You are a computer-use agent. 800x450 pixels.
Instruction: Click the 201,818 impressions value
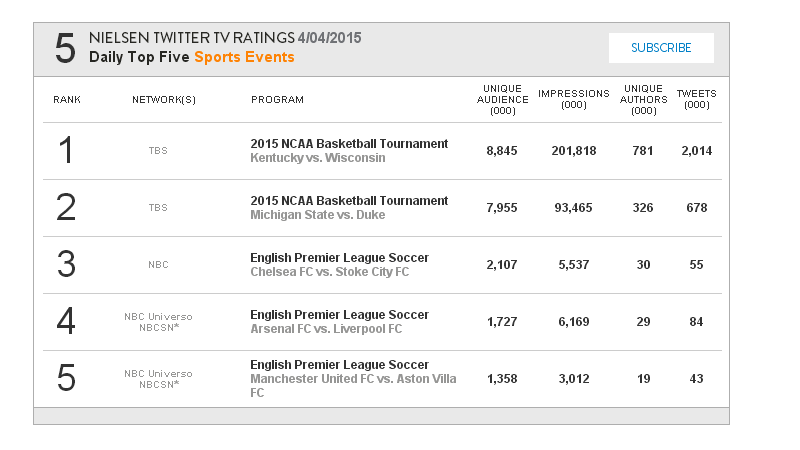[573, 151]
